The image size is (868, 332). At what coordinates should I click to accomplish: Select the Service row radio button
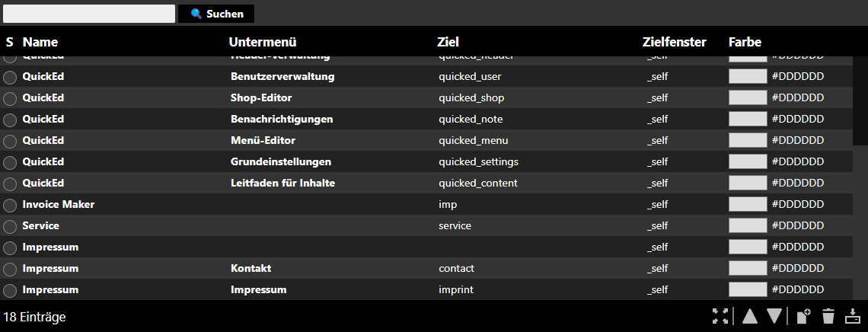point(10,227)
